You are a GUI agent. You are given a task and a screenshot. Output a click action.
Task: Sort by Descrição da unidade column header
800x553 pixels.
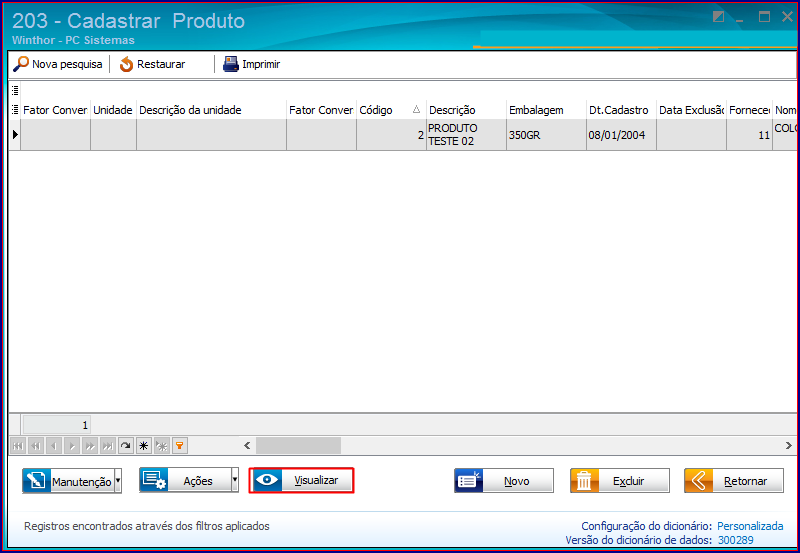click(x=211, y=110)
